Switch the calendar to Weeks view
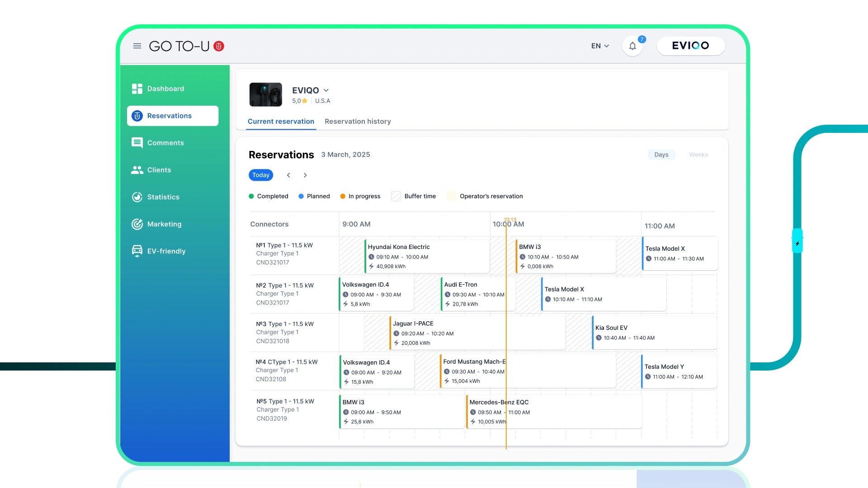The image size is (868, 488). (698, 155)
